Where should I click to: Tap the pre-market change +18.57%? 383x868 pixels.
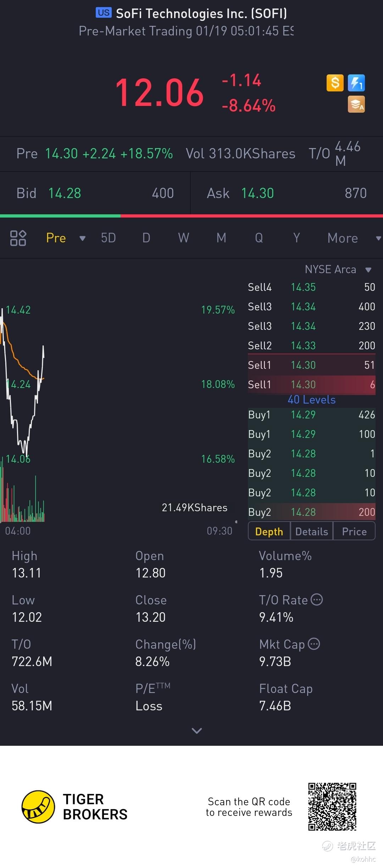(x=146, y=154)
